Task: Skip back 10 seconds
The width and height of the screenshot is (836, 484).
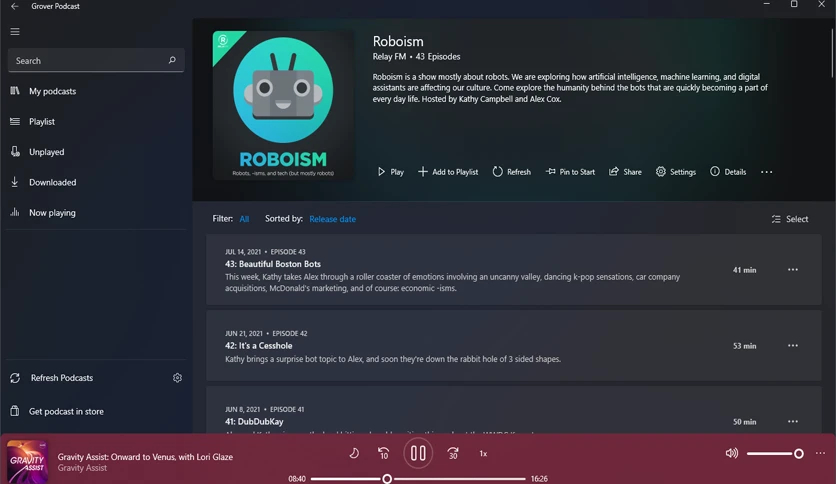Action: (383, 454)
